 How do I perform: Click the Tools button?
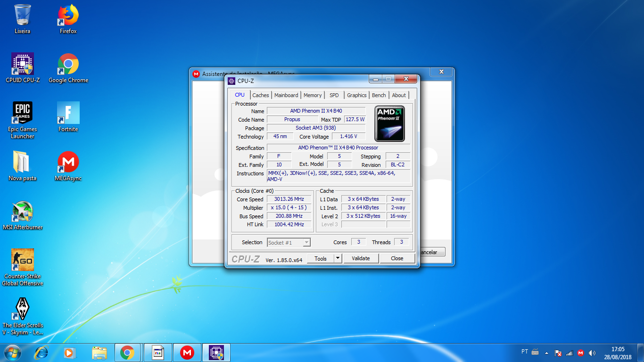tap(321, 258)
